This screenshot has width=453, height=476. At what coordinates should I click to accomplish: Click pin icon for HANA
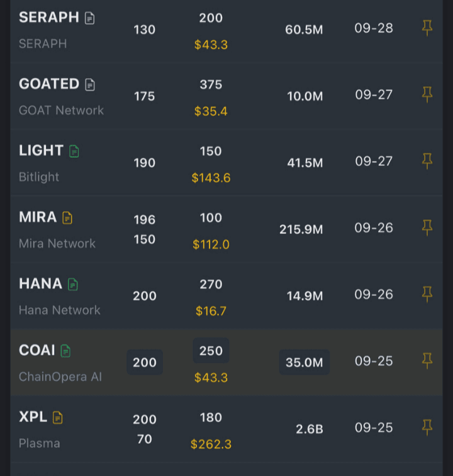[427, 294]
